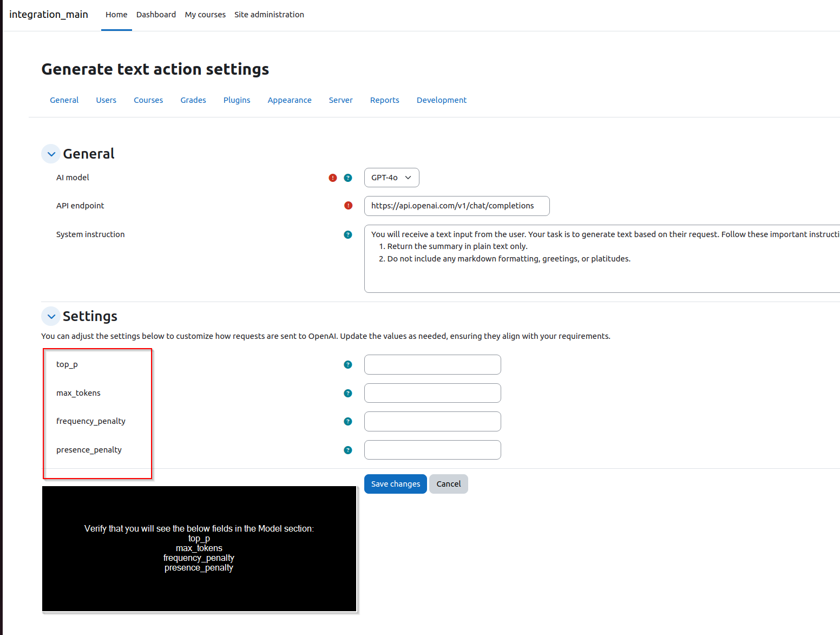Image resolution: width=840 pixels, height=635 pixels.
Task: Open Dashboard in top navigation
Action: coord(156,15)
